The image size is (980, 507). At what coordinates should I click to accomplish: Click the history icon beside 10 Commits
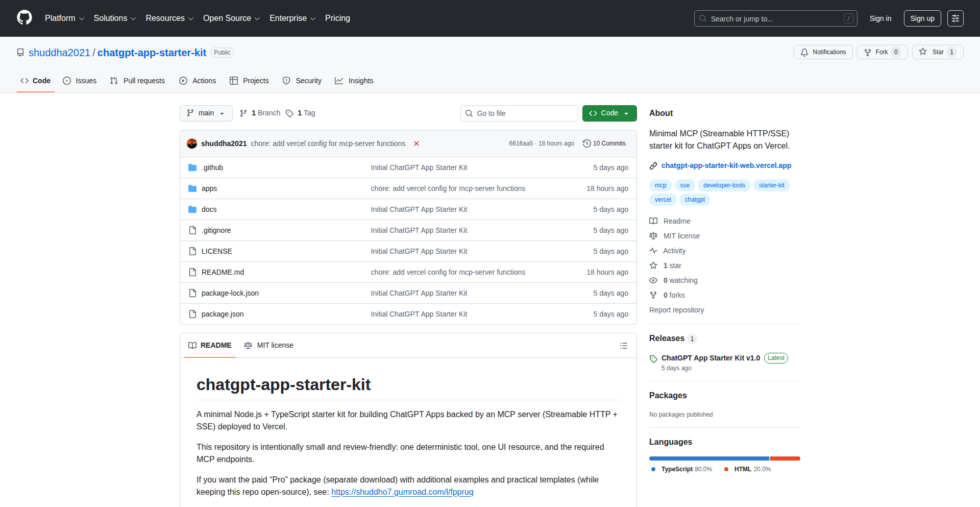coord(586,143)
